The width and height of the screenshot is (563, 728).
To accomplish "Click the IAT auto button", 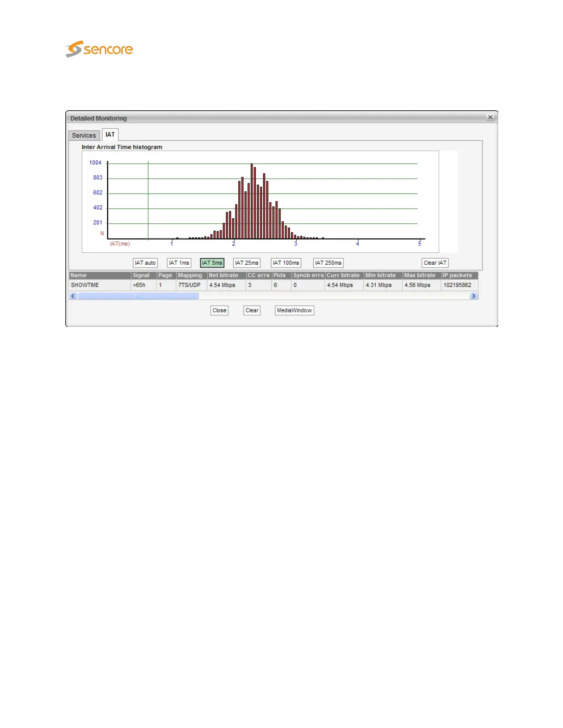I will pos(145,263).
